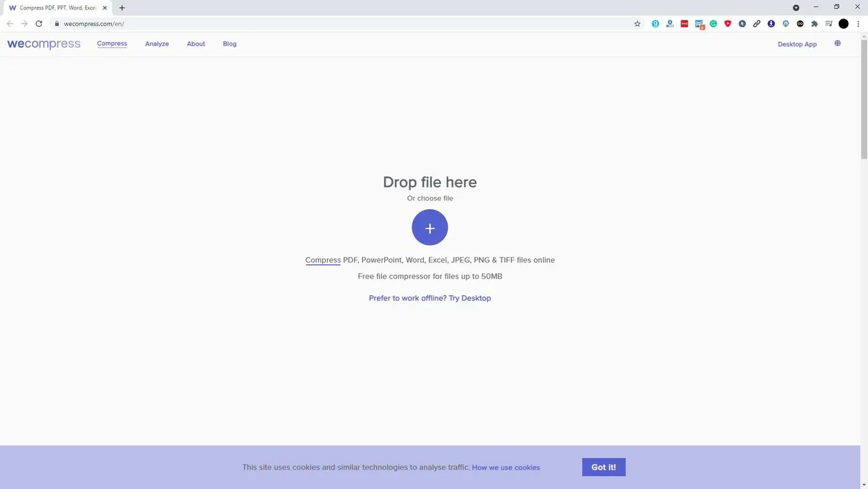Click the chain link extension icon

756,24
